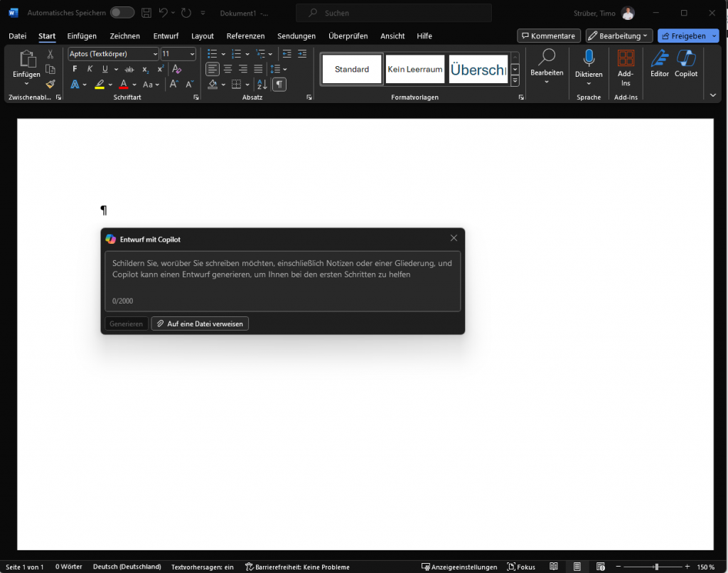The width and height of the screenshot is (728, 573).
Task: Click the zoom slider in status bar
Action: click(656, 567)
